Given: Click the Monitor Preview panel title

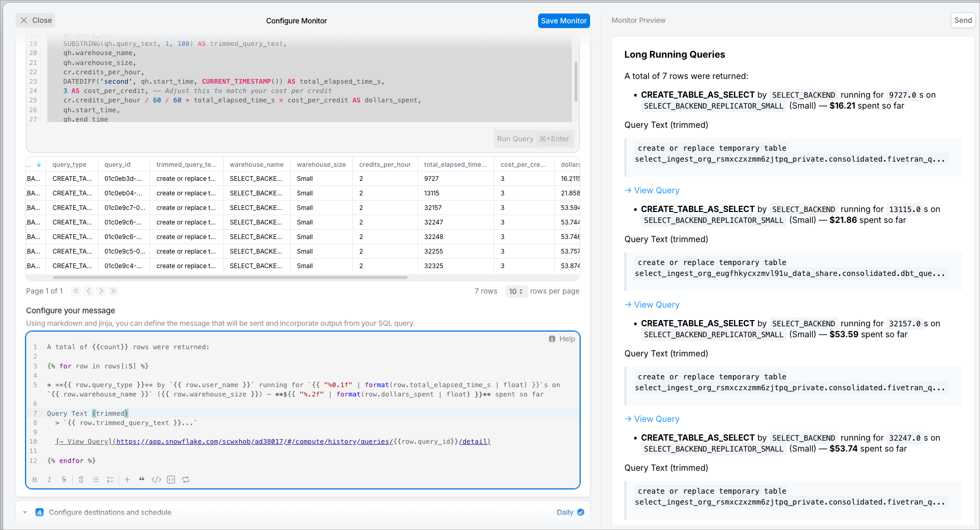Looking at the screenshot, I should point(638,20).
